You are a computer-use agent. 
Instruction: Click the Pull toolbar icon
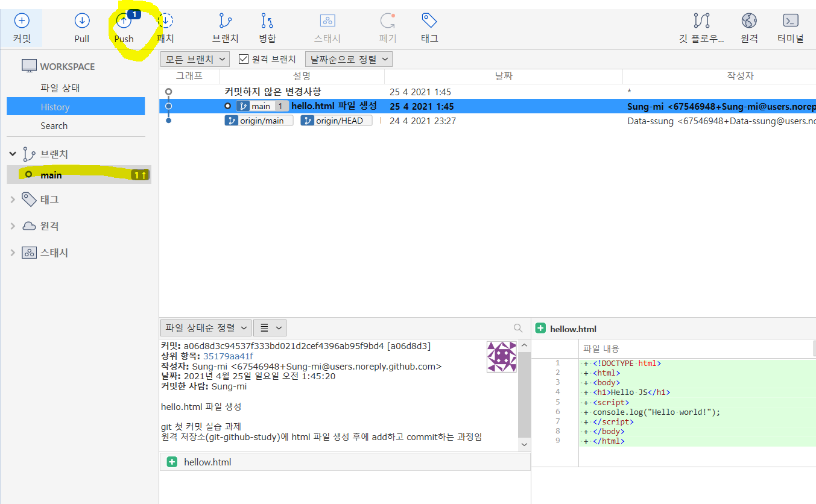[82, 21]
